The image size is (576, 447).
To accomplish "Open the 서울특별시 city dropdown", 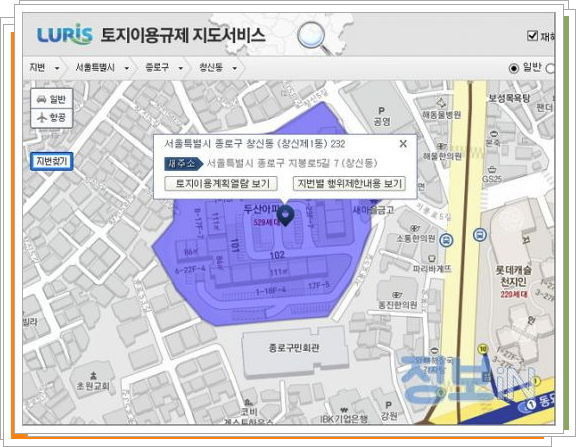I will click(102, 68).
